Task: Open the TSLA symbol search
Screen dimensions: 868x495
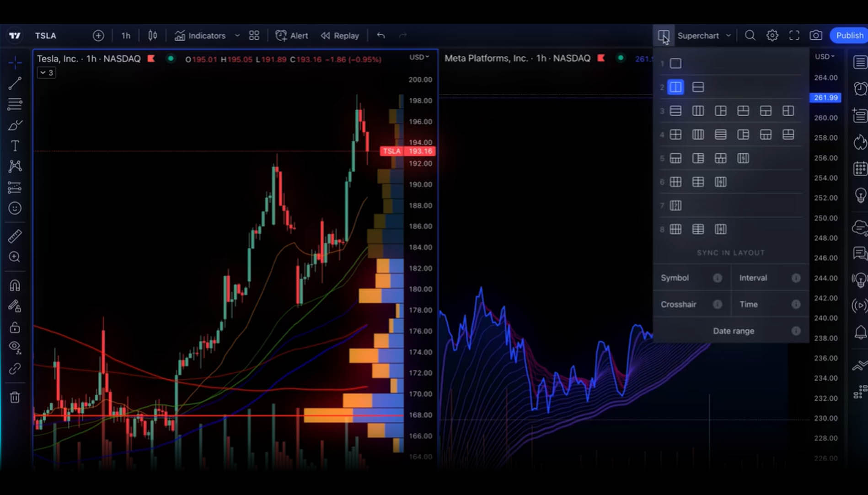Action: tap(46, 36)
